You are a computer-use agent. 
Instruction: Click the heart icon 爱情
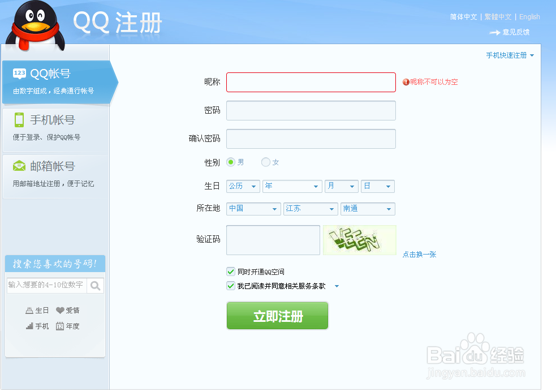point(60,311)
